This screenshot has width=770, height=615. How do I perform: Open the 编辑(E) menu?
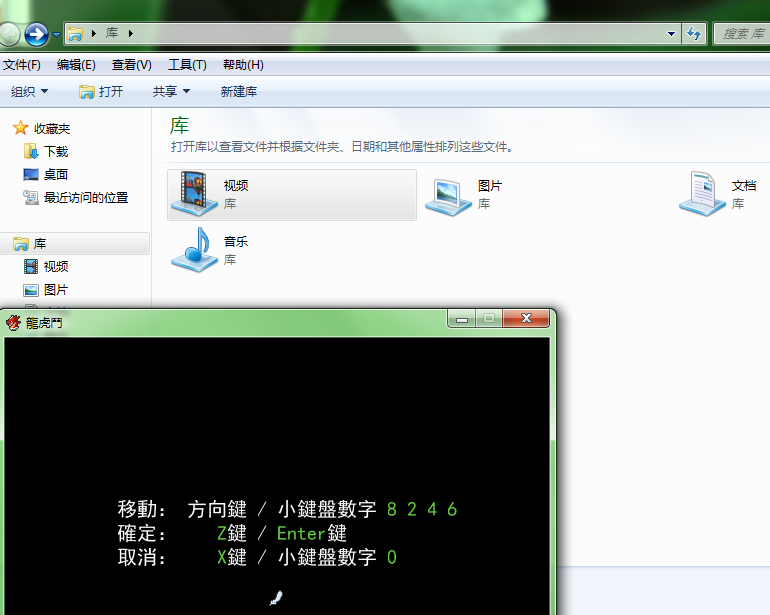[76, 65]
